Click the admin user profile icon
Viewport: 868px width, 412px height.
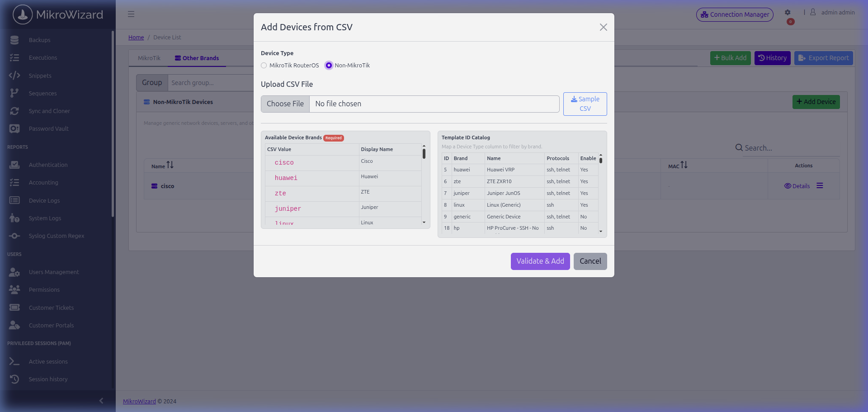[813, 12]
